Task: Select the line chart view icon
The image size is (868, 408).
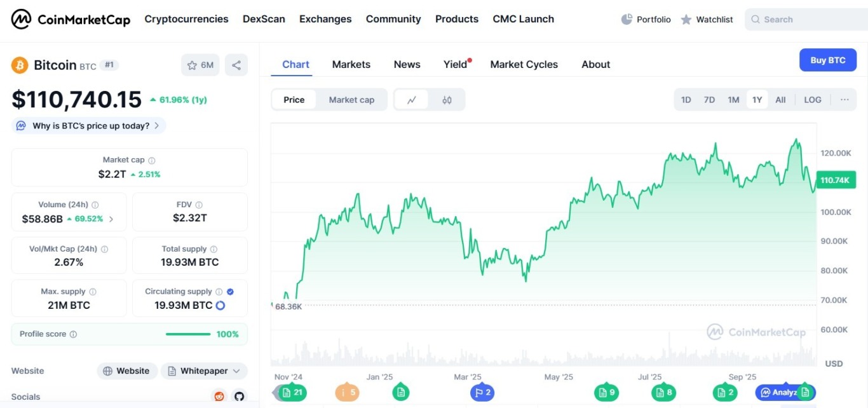Action: pos(412,100)
